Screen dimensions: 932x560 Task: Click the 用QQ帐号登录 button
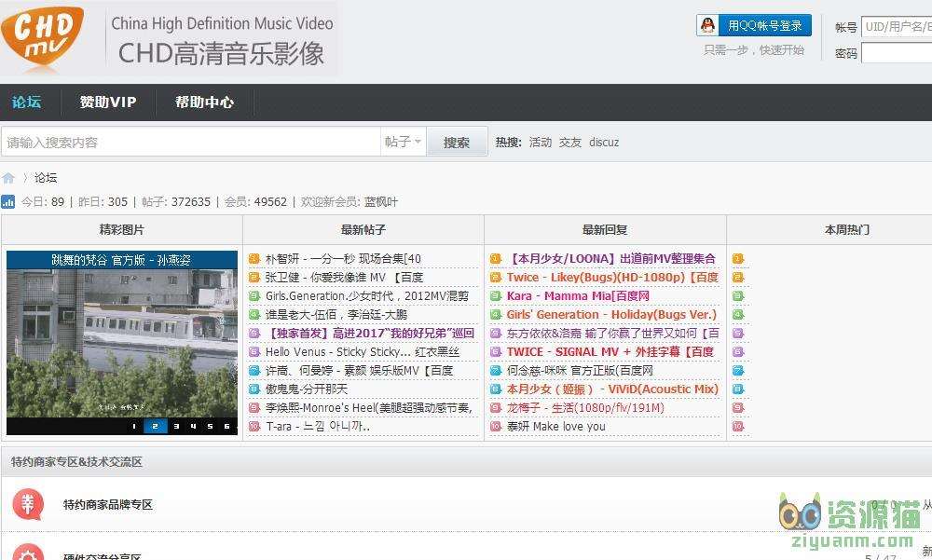[754, 25]
